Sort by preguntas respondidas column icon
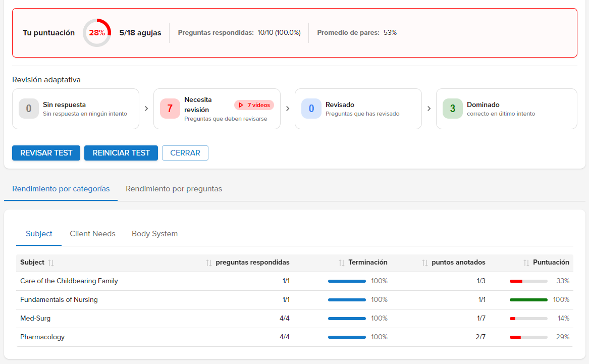The height and width of the screenshot is (364, 589). (209, 263)
